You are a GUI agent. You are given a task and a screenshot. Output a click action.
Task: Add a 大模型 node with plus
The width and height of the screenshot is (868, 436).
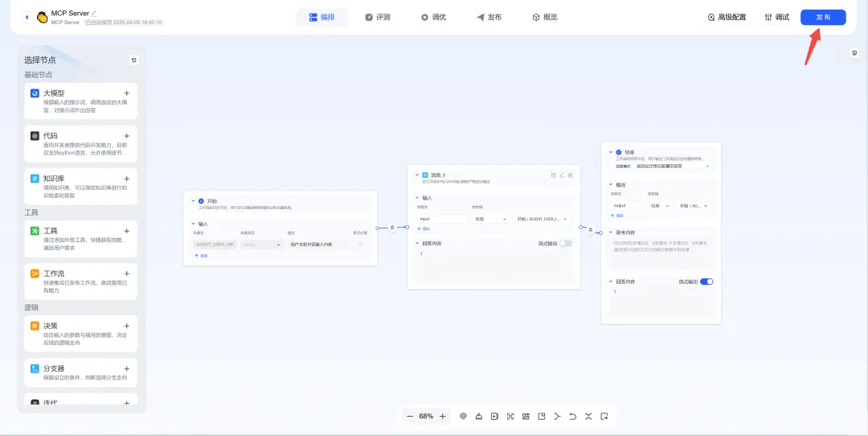tap(127, 93)
